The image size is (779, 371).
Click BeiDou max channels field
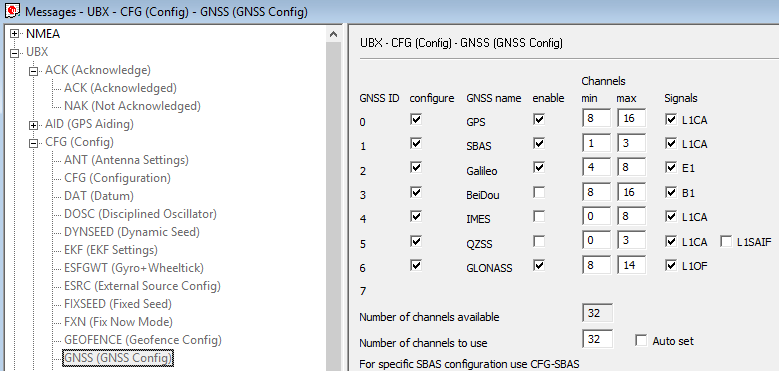(631, 192)
